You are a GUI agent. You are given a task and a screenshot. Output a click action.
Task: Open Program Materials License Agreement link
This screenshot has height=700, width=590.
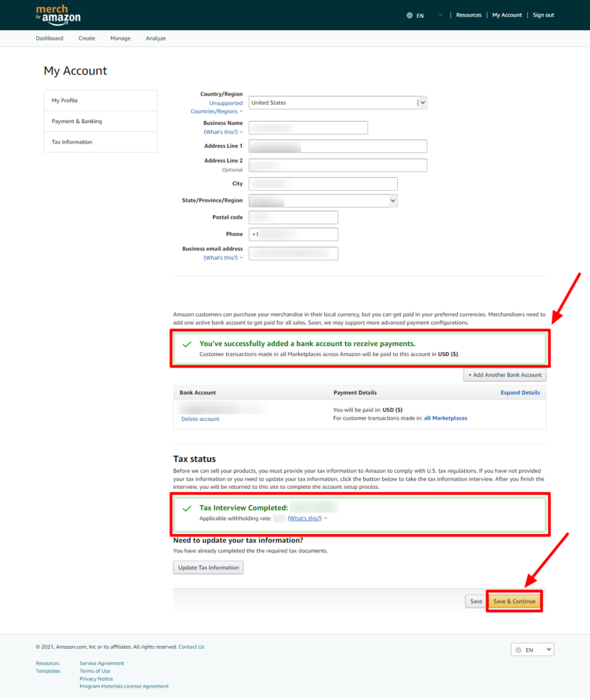[124, 686]
